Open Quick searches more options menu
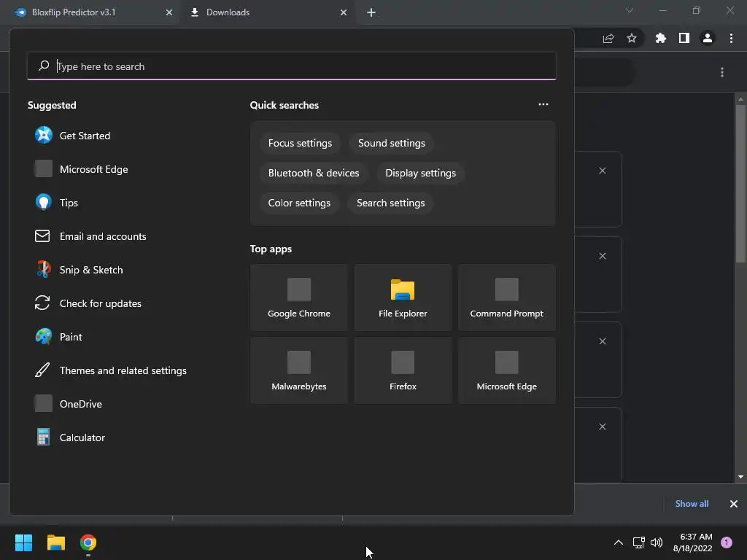 pos(543,104)
